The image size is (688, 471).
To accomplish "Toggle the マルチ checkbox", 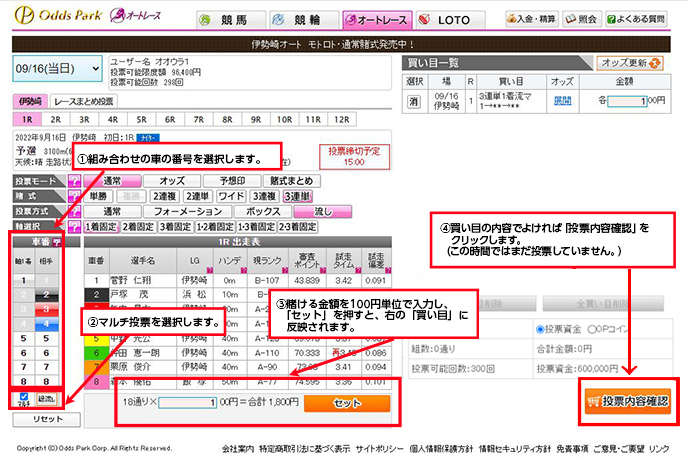I will pyautogui.click(x=24, y=396).
